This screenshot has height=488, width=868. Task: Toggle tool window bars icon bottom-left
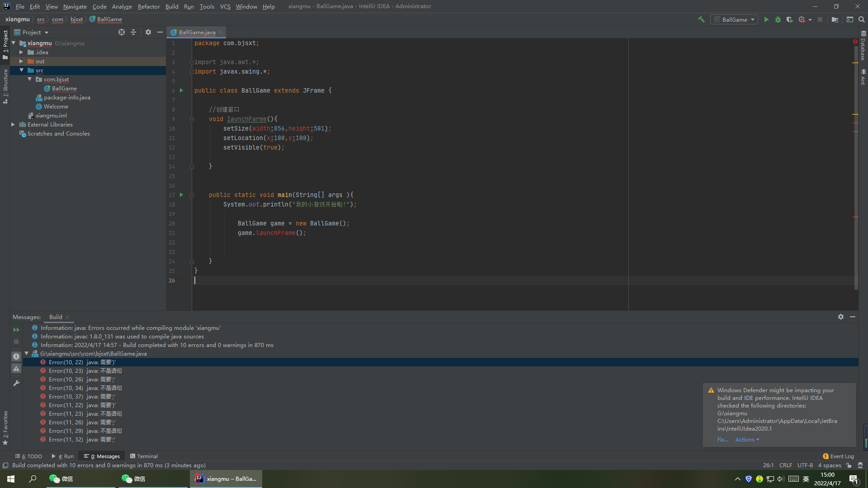point(5,465)
